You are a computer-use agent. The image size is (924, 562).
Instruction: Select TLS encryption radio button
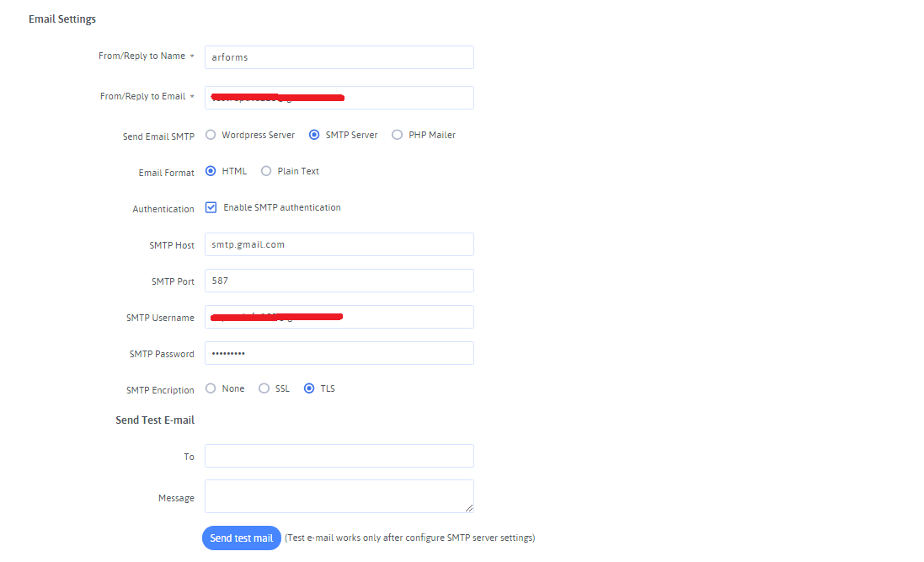coord(309,388)
